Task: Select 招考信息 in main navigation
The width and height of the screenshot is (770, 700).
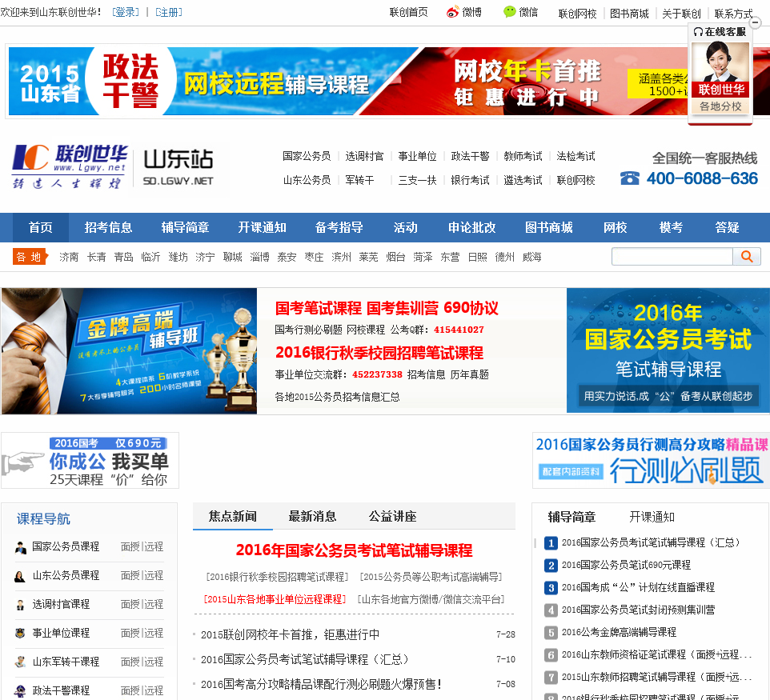Action: point(109,227)
